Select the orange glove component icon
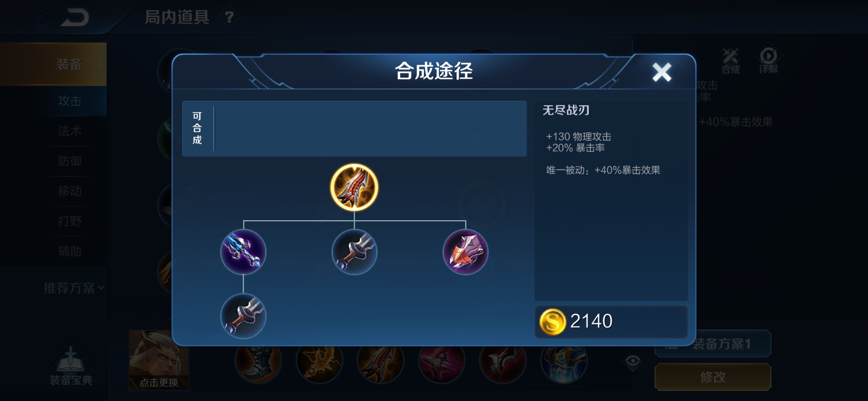 [x=466, y=252]
